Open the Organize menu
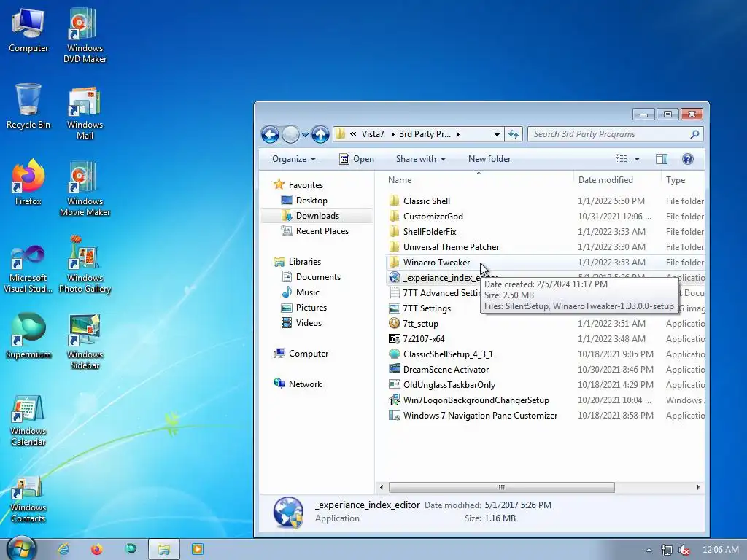This screenshot has height=560, width=747. (294, 159)
